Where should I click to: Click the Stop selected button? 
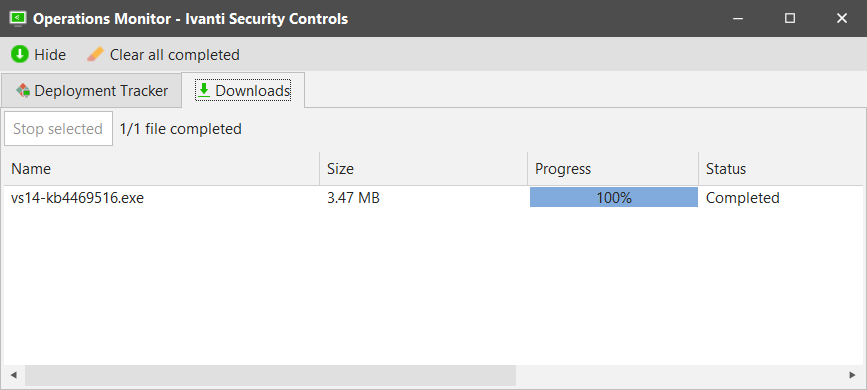[x=58, y=129]
